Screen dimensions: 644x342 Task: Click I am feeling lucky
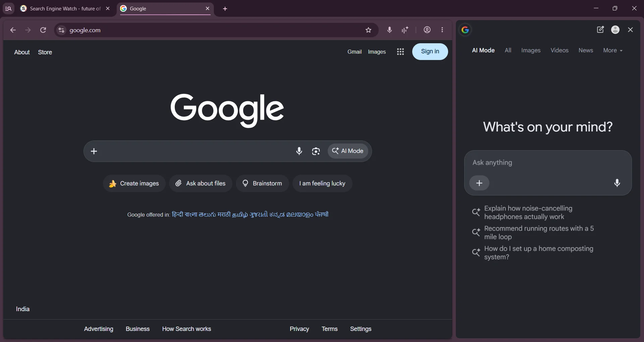tap(322, 183)
